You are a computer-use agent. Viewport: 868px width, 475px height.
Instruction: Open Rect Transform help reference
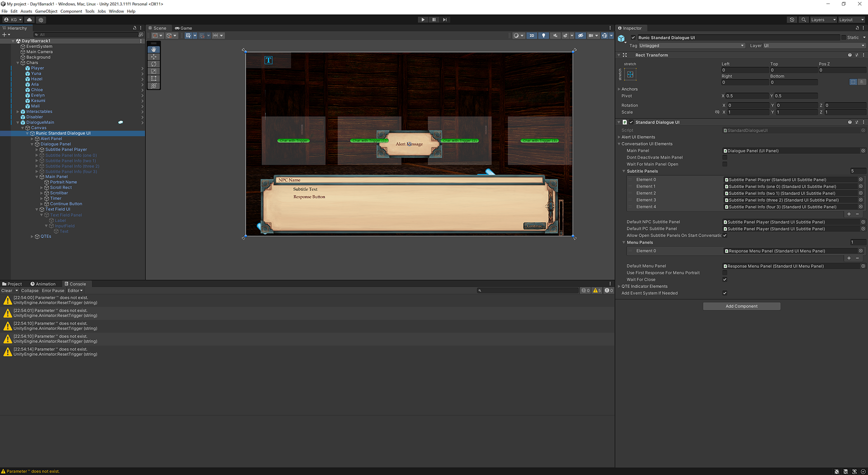849,55
